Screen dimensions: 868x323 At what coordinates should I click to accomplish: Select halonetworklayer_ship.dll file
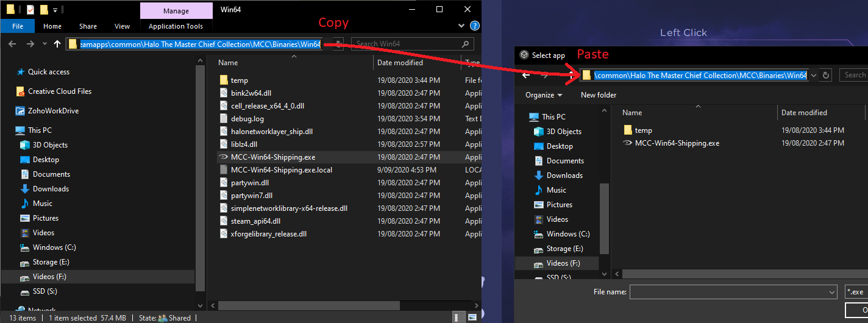271,132
